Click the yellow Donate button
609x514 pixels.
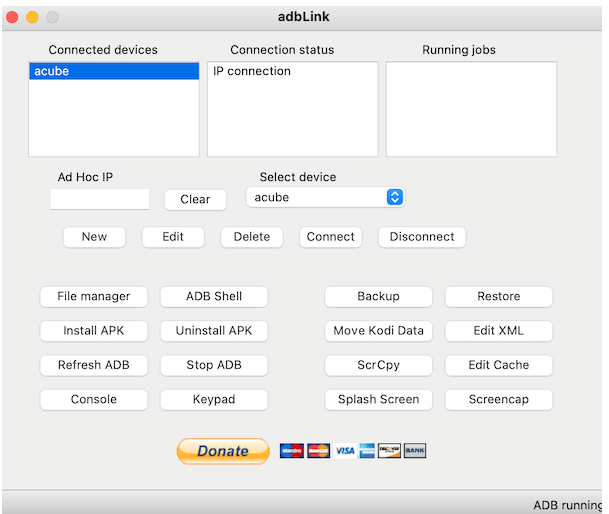pyautogui.click(x=223, y=451)
